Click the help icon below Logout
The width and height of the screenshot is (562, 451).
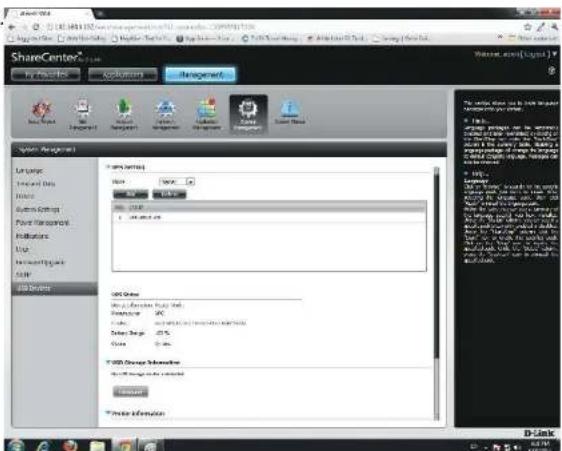552,71
